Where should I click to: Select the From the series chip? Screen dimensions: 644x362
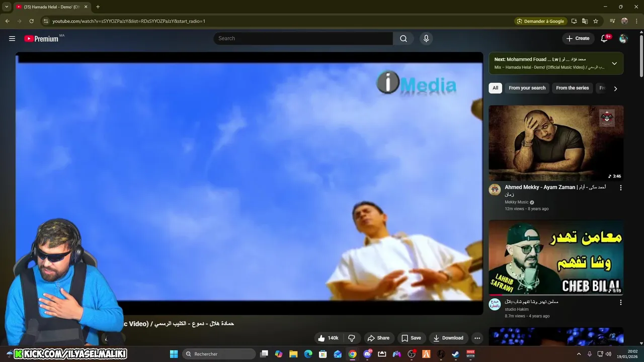click(x=572, y=88)
